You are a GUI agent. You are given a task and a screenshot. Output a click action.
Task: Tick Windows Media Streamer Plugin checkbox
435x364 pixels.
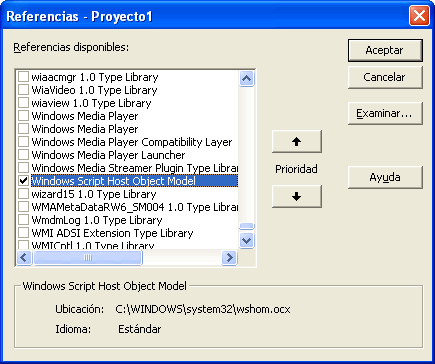coord(23,168)
